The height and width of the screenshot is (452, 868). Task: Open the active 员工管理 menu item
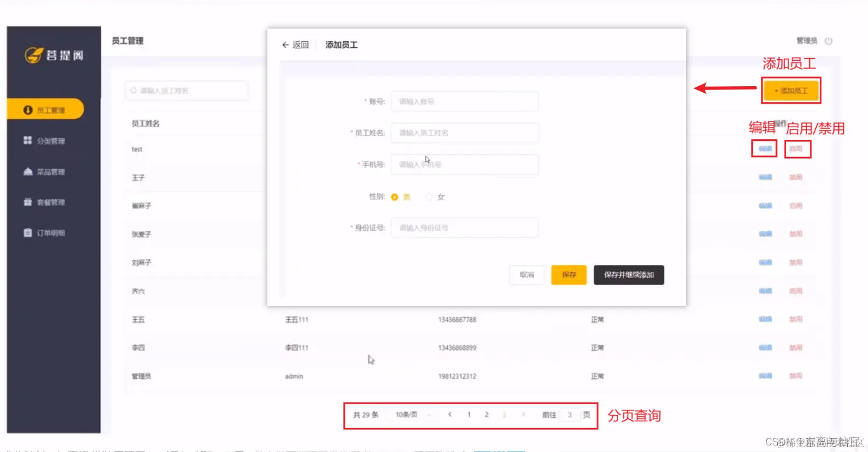coord(46,109)
